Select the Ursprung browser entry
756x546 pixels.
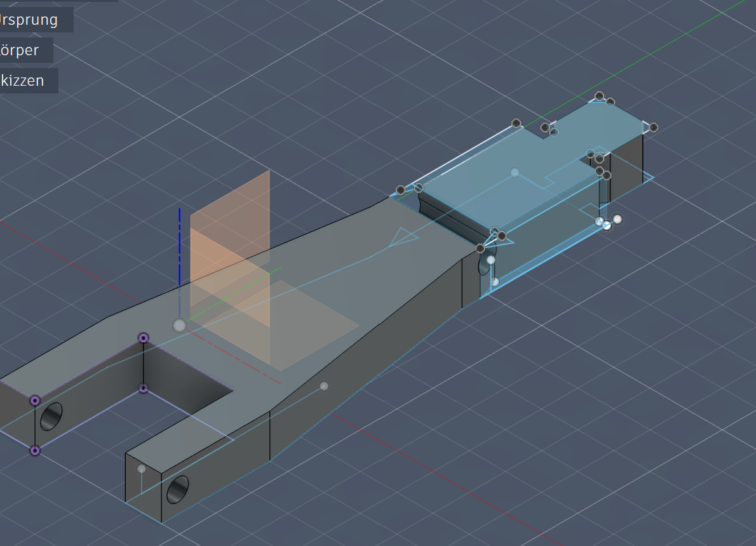click(x=29, y=20)
